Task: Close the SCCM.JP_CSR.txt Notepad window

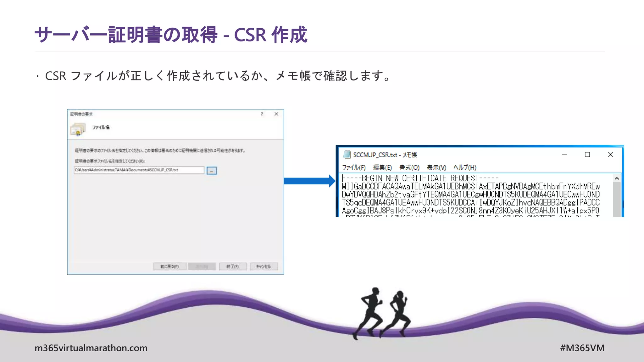Action: click(610, 155)
